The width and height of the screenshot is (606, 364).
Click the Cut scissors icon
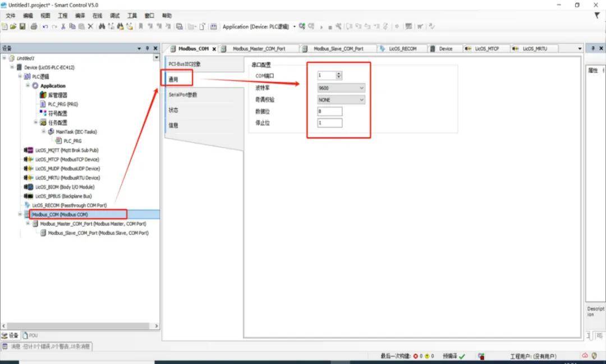click(63, 26)
